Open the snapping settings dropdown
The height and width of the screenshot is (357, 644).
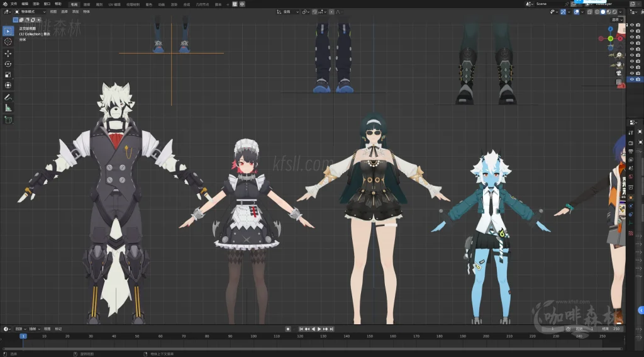tap(323, 12)
